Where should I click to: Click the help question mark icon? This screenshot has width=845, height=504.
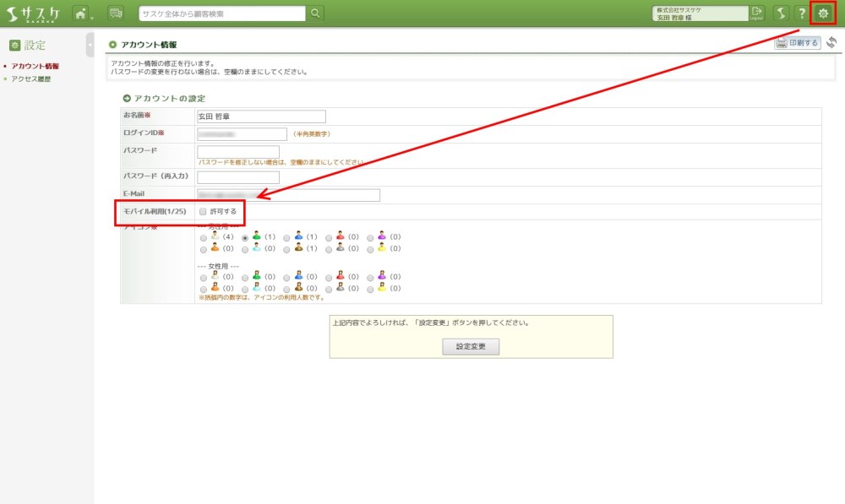[x=801, y=14]
